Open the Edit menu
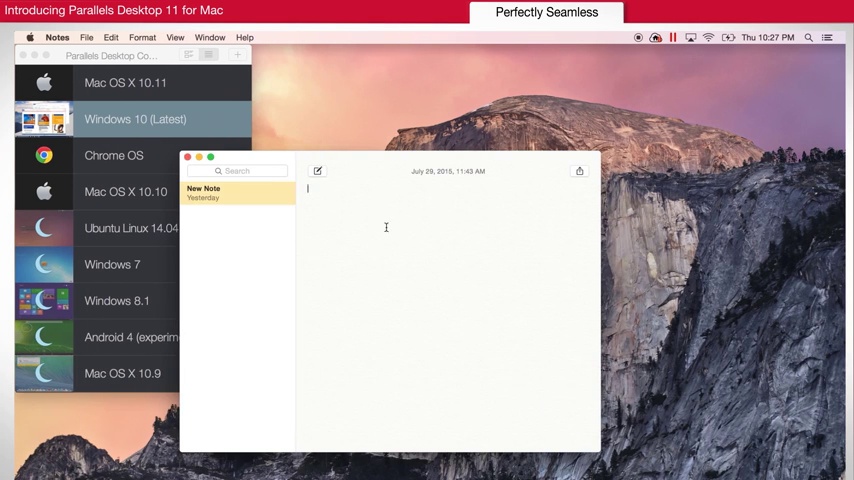The height and width of the screenshot is (480, 854). [x=111, y=38]
